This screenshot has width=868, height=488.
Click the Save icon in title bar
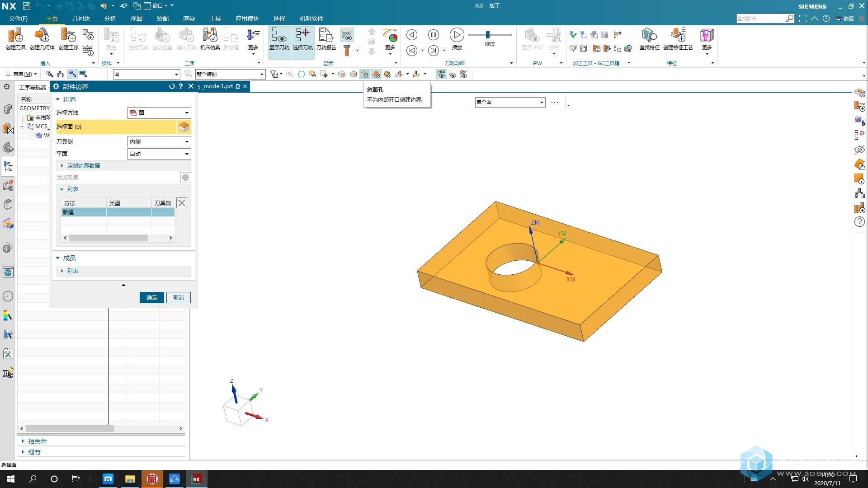27,6
